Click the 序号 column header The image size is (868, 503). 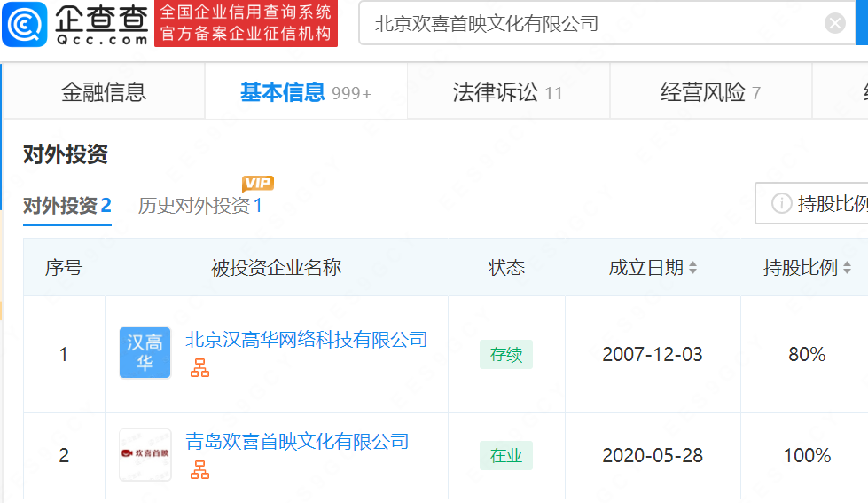coord(64,268)
